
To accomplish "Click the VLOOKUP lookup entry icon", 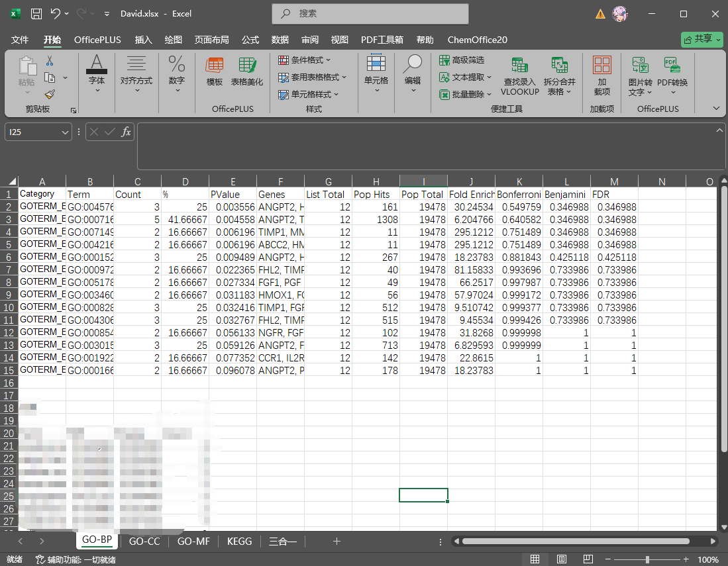I will (519, 66).
